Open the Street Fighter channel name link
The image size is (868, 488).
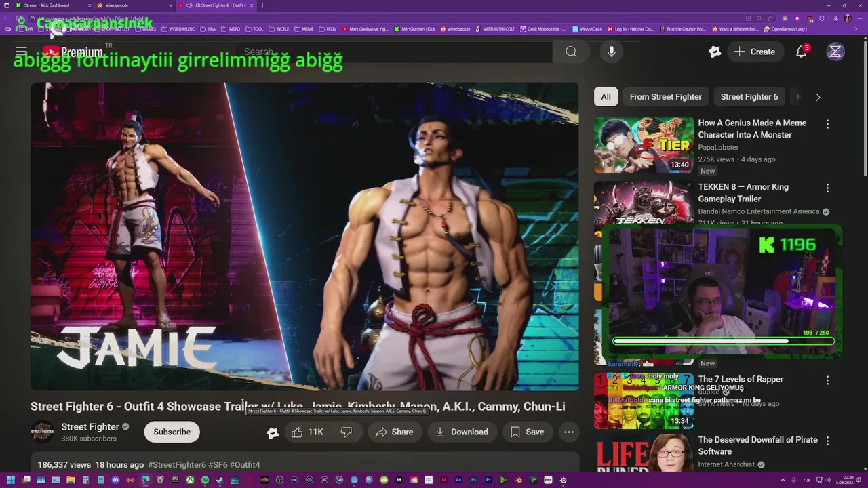90,426
